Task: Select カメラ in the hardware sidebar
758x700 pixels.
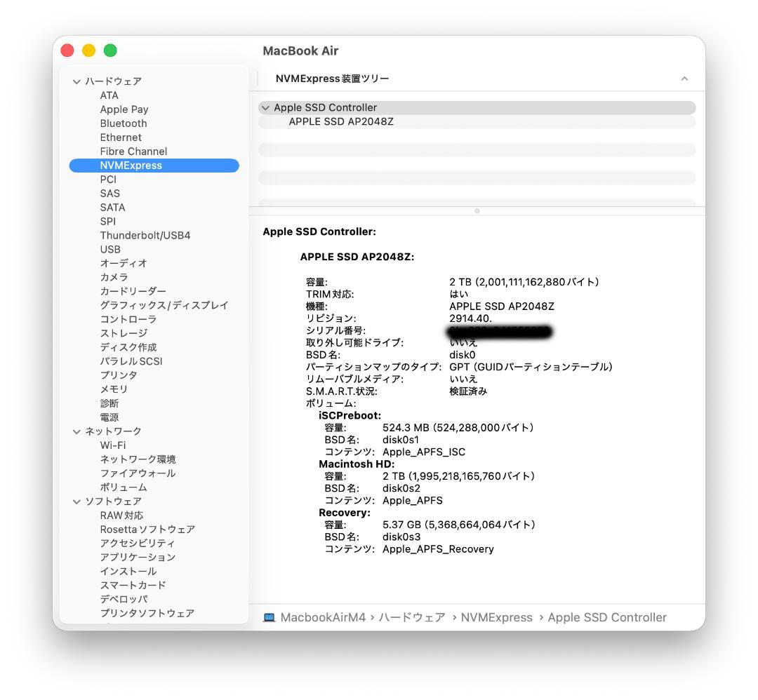Action: pos(112,277)
